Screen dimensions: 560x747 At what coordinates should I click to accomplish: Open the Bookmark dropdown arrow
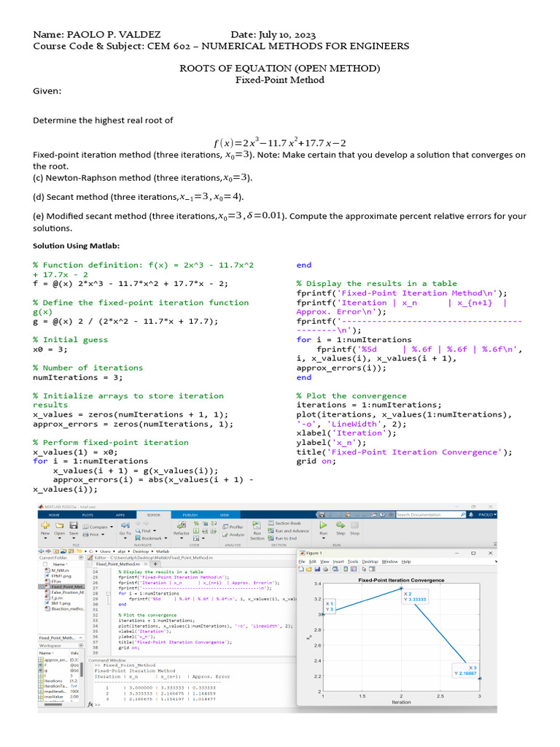tap(166, 538)
